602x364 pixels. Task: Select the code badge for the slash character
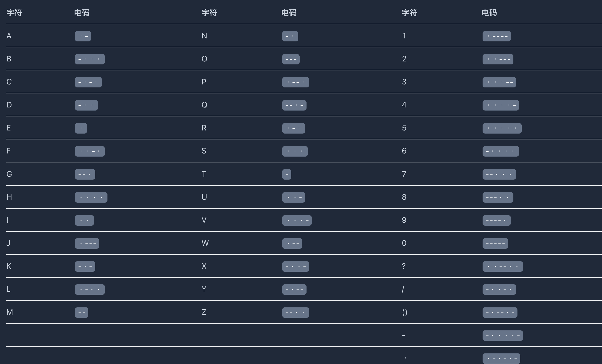point(499,289)
